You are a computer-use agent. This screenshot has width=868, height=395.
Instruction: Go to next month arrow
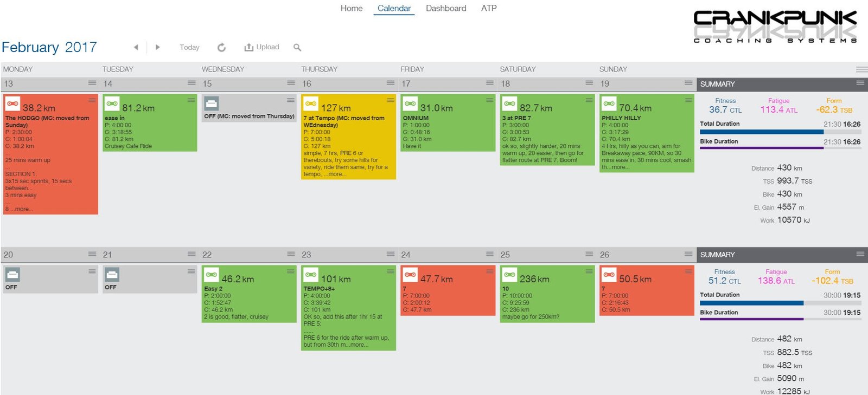157,47
